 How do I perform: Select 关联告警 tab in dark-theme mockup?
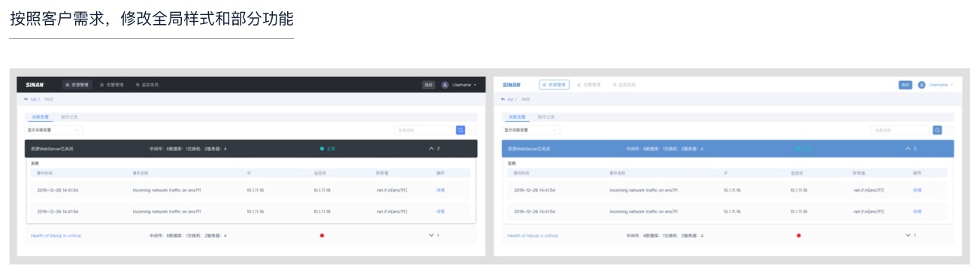pos(40,117)
